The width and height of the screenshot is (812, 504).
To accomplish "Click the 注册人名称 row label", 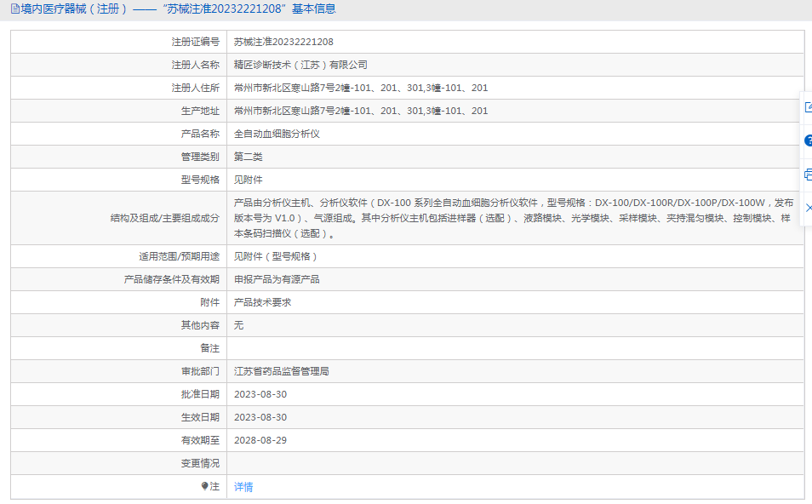I will click(x=195, y=65).
